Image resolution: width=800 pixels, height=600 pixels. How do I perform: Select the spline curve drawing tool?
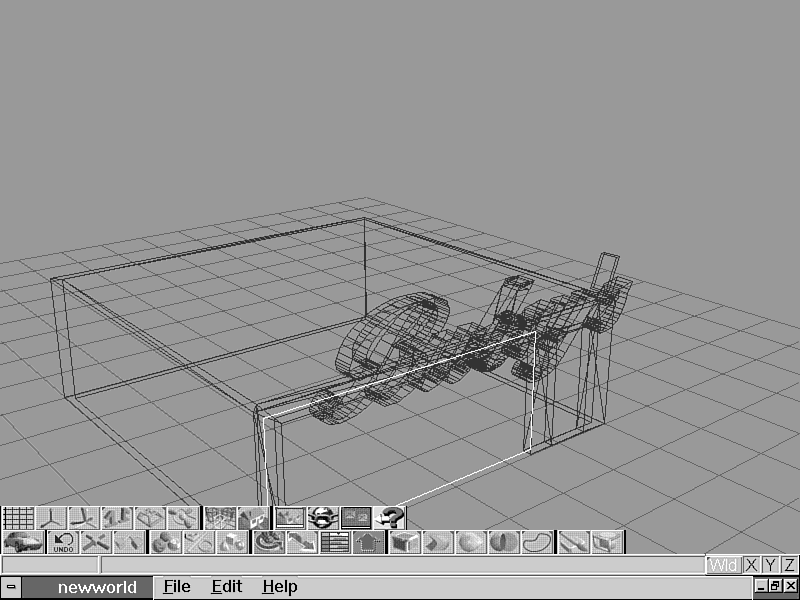[538, 543]
